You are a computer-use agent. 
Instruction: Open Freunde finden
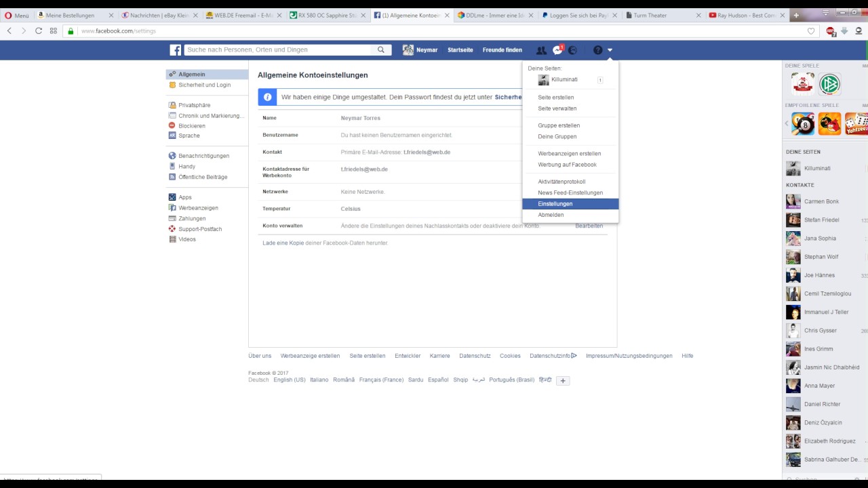[x=502, y=50]
